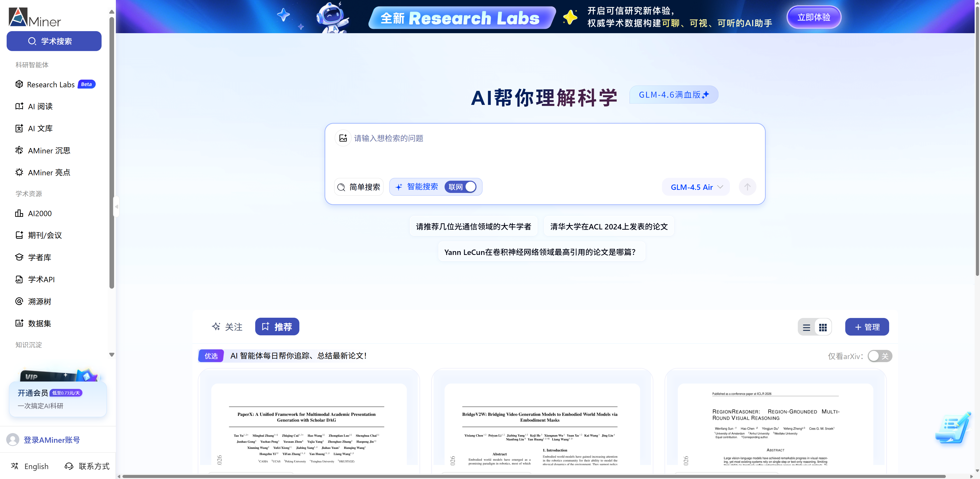Switch to list view layout icon

pyautogui.click(x=806, y=327)
